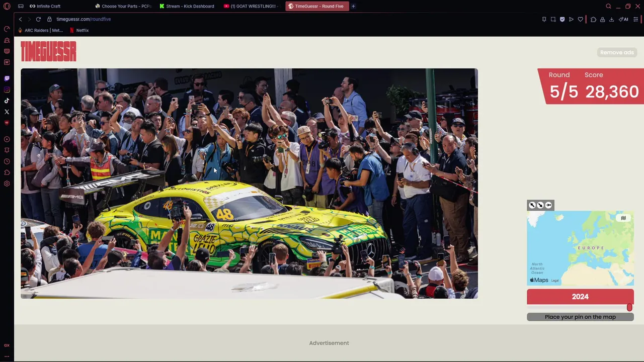Select the TimeGuessr - Round Five tab

(316, 6)
